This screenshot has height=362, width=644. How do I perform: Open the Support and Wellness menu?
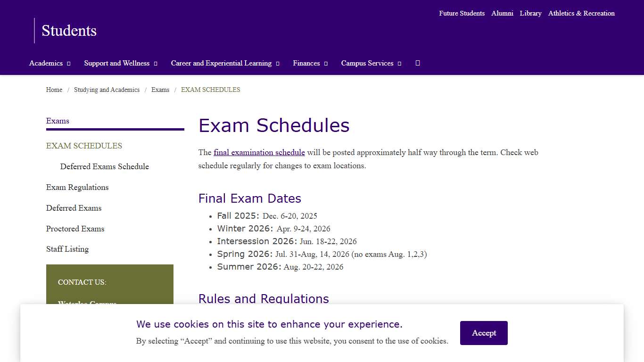pyautogui.click(x=116, y=63)
